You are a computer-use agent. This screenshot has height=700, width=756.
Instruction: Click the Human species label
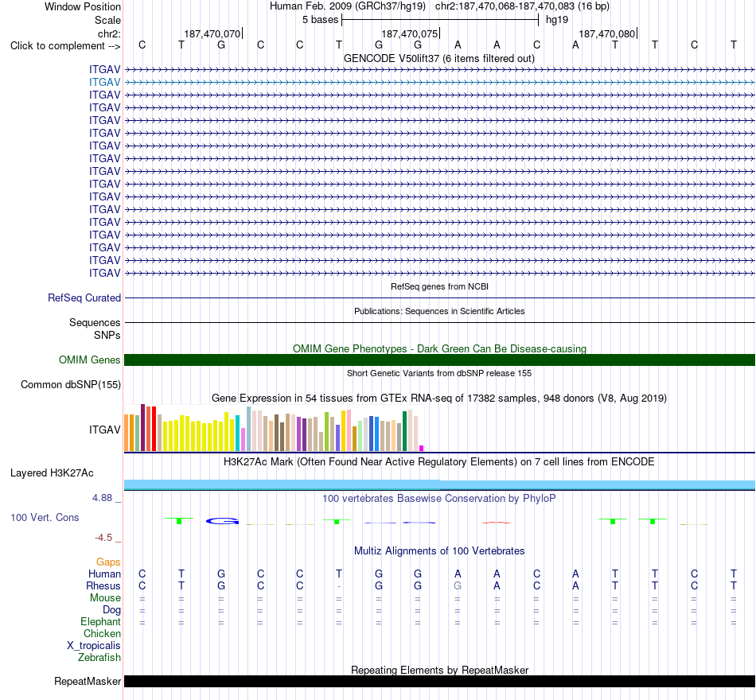[x=104, y=574]
